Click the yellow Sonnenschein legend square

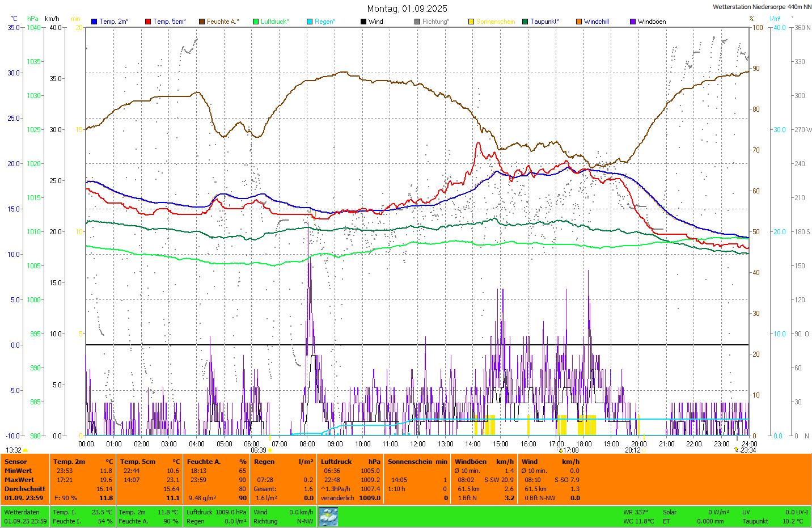click(x=471, y=22)
